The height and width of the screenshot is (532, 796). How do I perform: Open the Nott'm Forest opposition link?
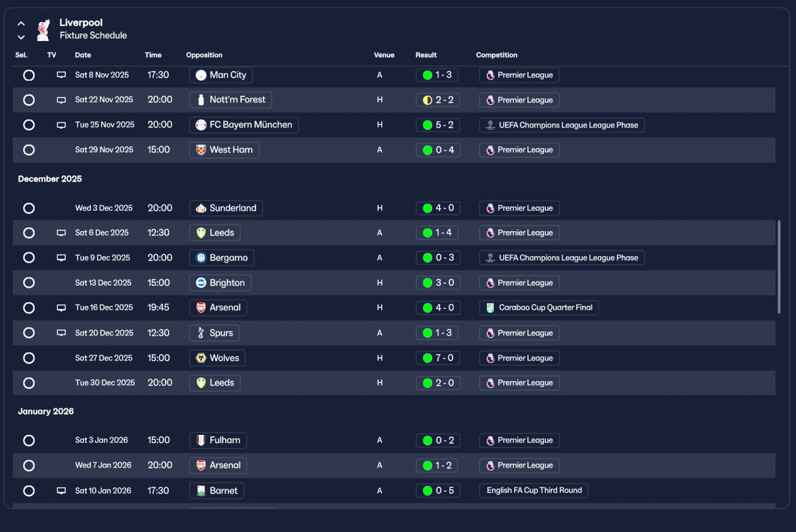point(230,100)
